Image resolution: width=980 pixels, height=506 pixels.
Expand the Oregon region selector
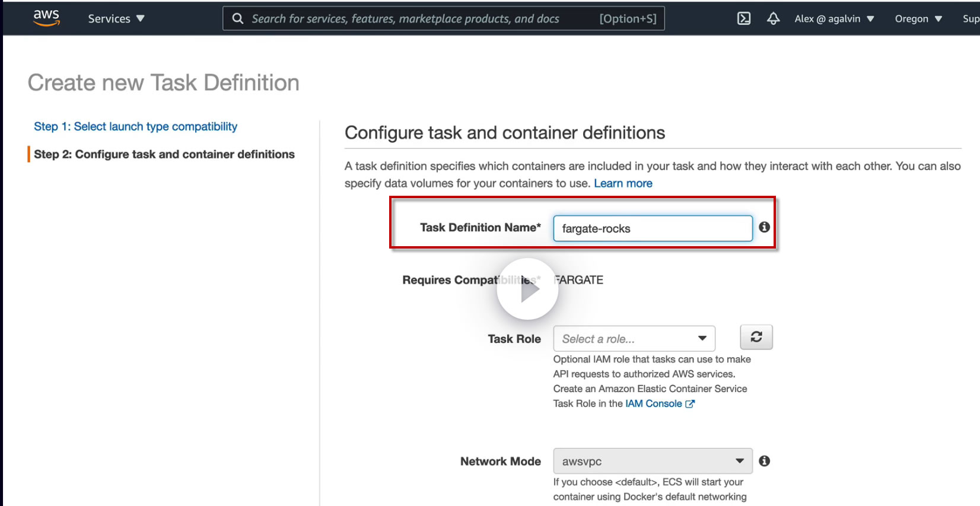[918, 18]
